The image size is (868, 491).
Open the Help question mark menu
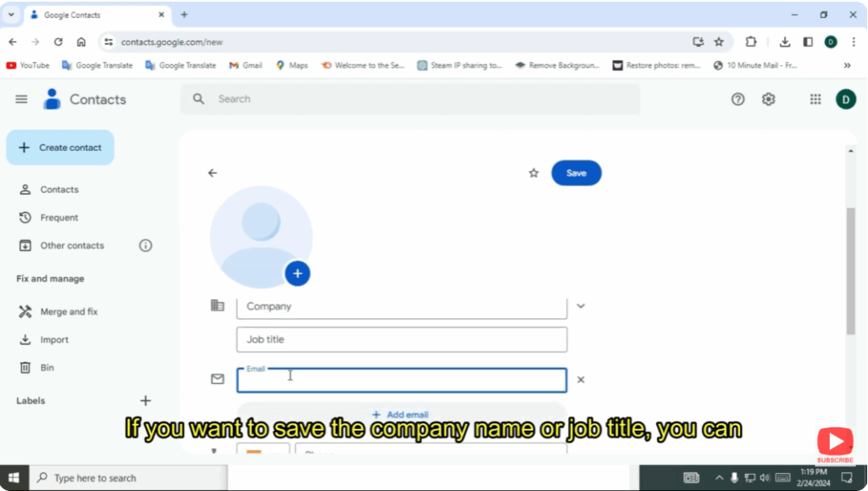737,99
